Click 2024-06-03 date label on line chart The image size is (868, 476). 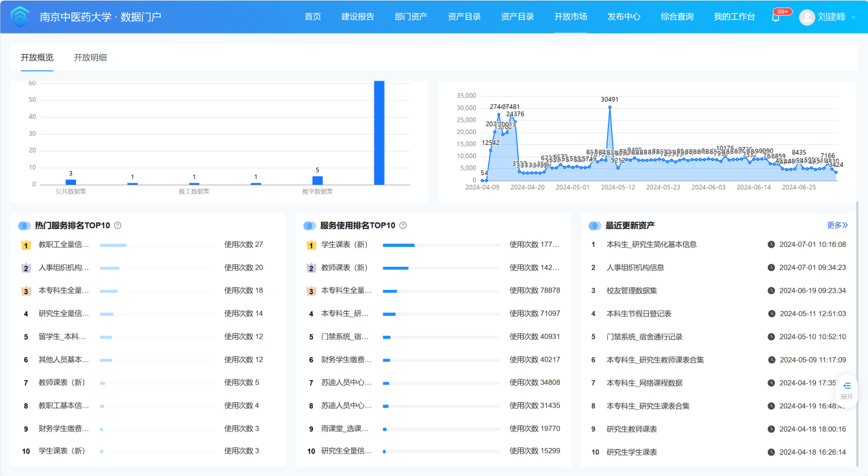pos(709,187)
